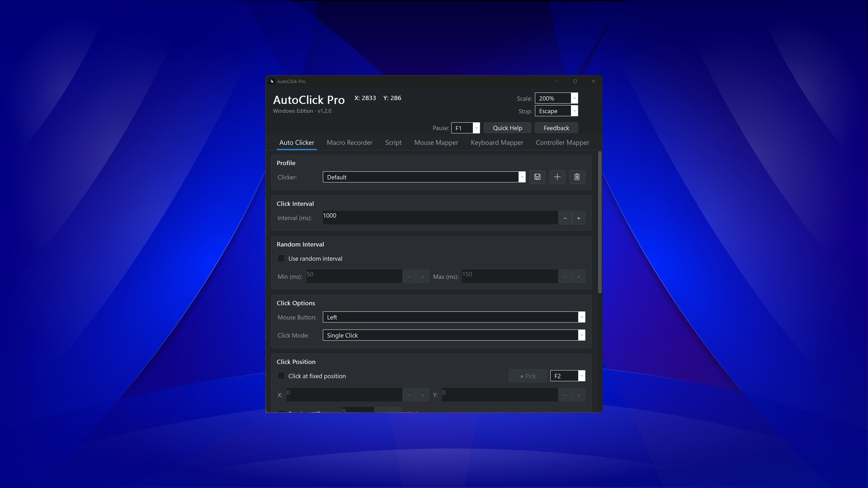
Task: Increase the Min (ms) random interval value
Action: point(423,277)
